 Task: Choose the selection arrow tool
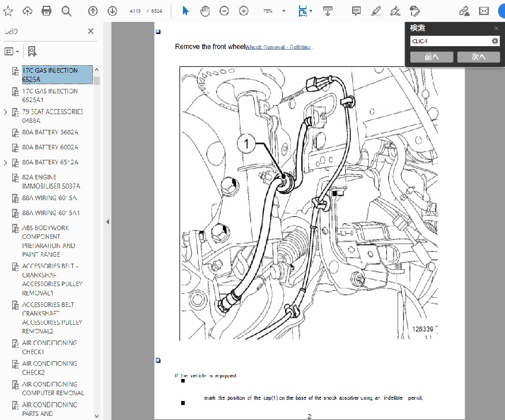pyautogui.click(x=185, y=11)
